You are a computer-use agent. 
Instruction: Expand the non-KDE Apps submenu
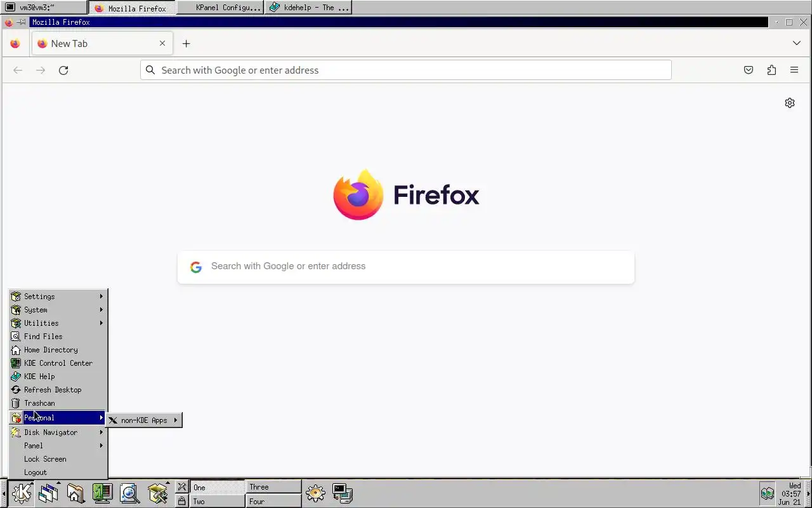(144, 420)
